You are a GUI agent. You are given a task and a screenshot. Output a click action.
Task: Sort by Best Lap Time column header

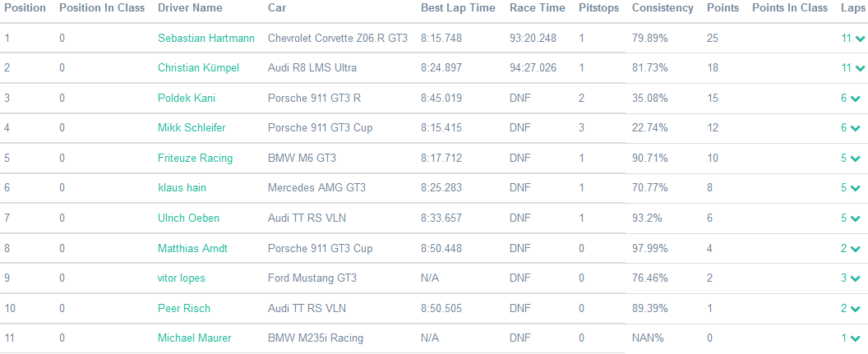458,8
